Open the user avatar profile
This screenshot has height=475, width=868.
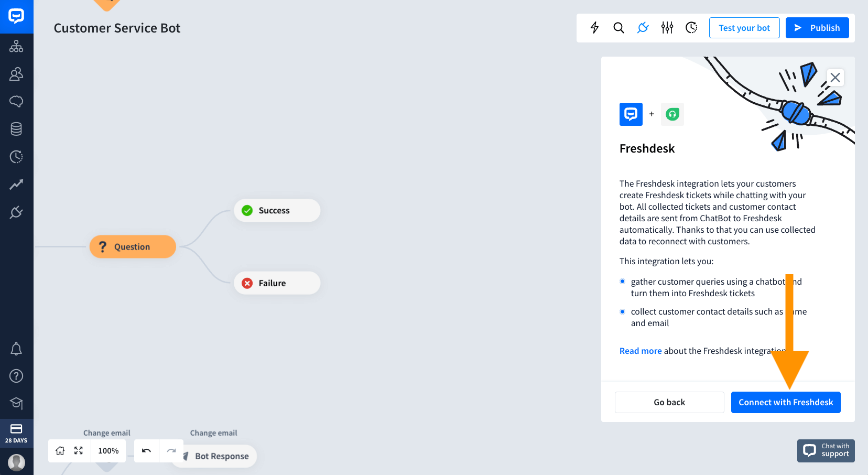click(x=16, y=462)
